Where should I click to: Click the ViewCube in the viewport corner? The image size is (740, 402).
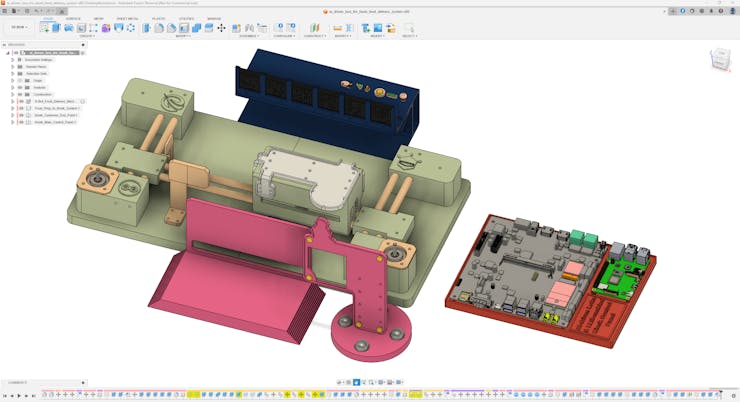(720, 60)
